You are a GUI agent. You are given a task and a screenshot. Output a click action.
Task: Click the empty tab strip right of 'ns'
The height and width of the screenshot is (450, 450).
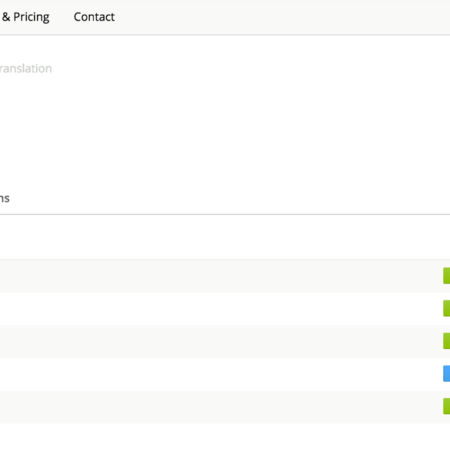pos(230,198)
